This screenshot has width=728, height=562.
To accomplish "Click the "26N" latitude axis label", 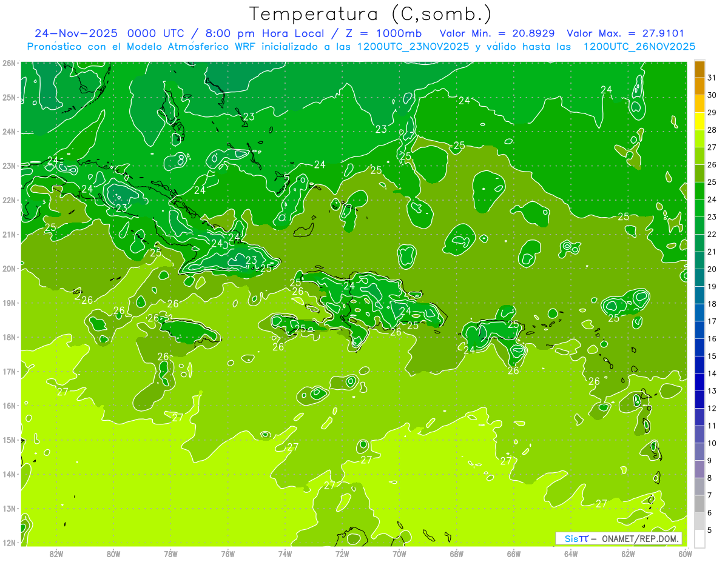I will [x=9, y=63].
